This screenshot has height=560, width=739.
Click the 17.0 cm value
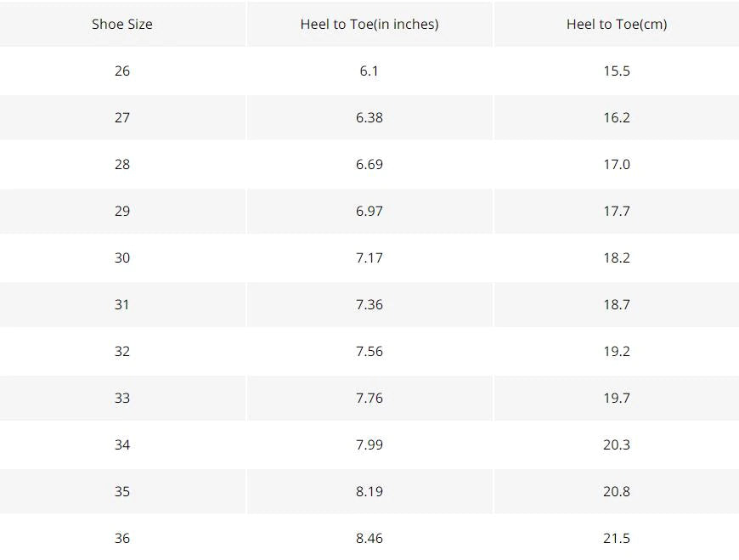point(617,164)
